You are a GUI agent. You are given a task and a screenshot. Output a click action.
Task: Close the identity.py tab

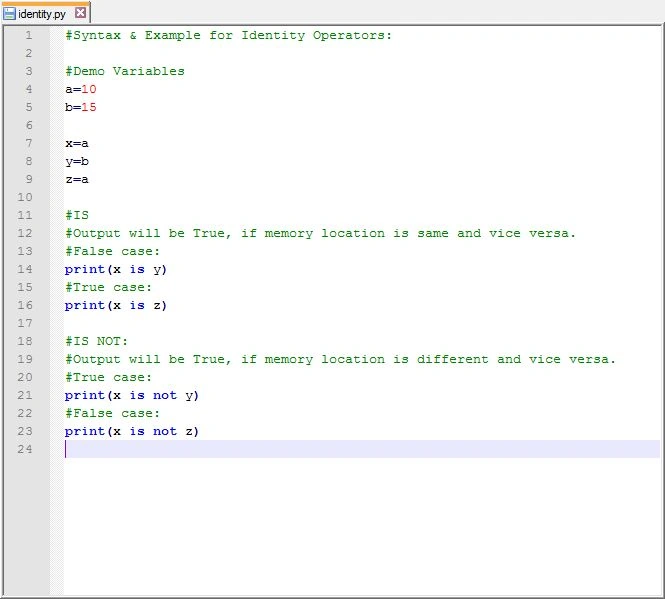point(80,13)
